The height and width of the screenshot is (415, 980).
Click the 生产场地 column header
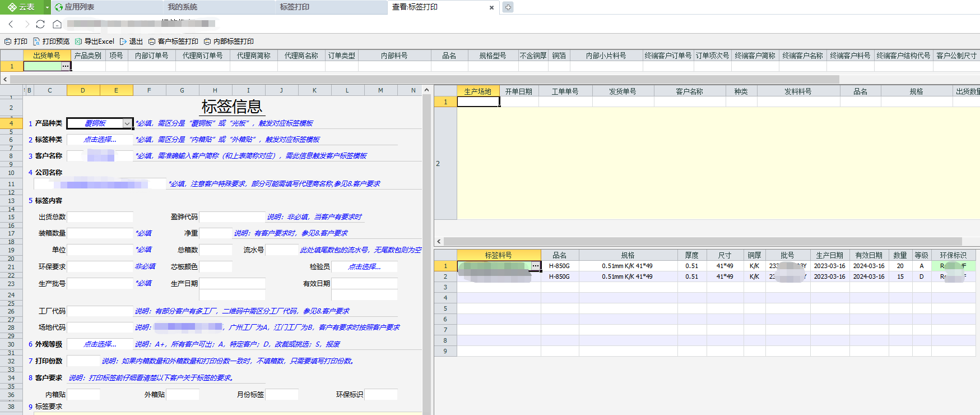click(x=478, y=91)
